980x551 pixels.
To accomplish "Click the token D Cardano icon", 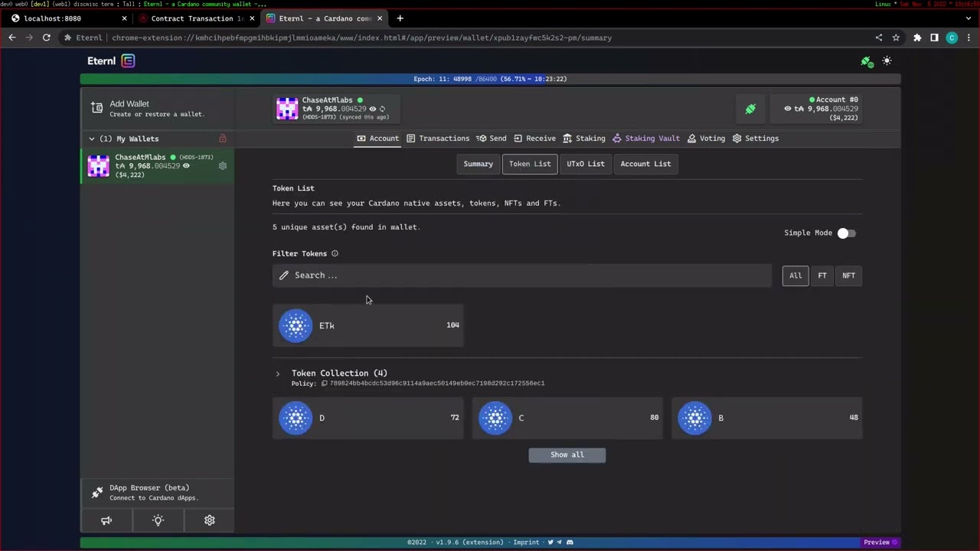I will click(296, 418).
